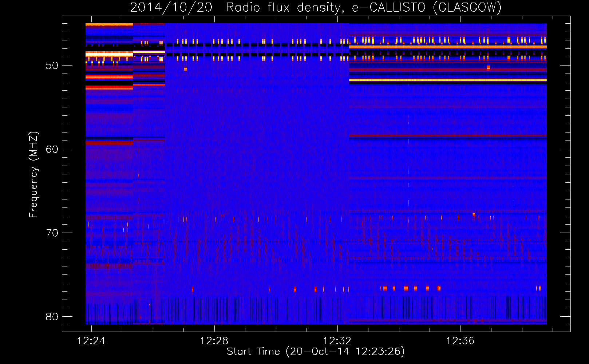The width and height of the screenshot is (589, 364).
Task: Click the 70 frequency tick label
Action: (x=52, y=233)
